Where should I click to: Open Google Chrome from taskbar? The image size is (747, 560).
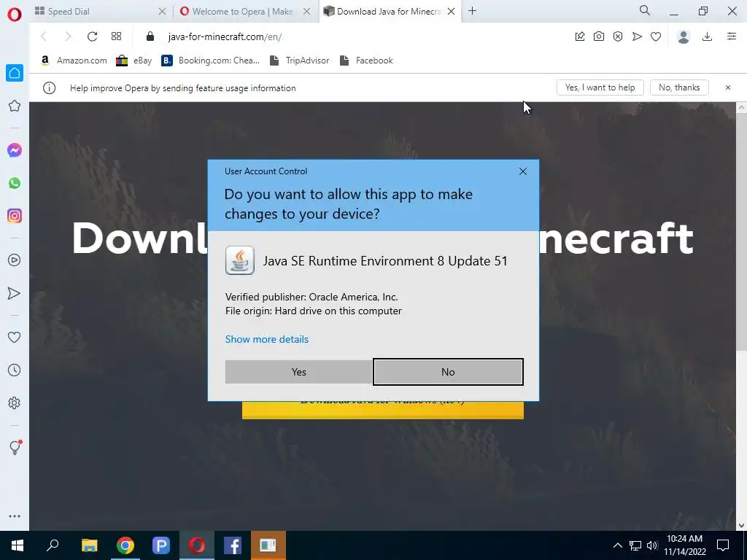click(x=125, y=545)
